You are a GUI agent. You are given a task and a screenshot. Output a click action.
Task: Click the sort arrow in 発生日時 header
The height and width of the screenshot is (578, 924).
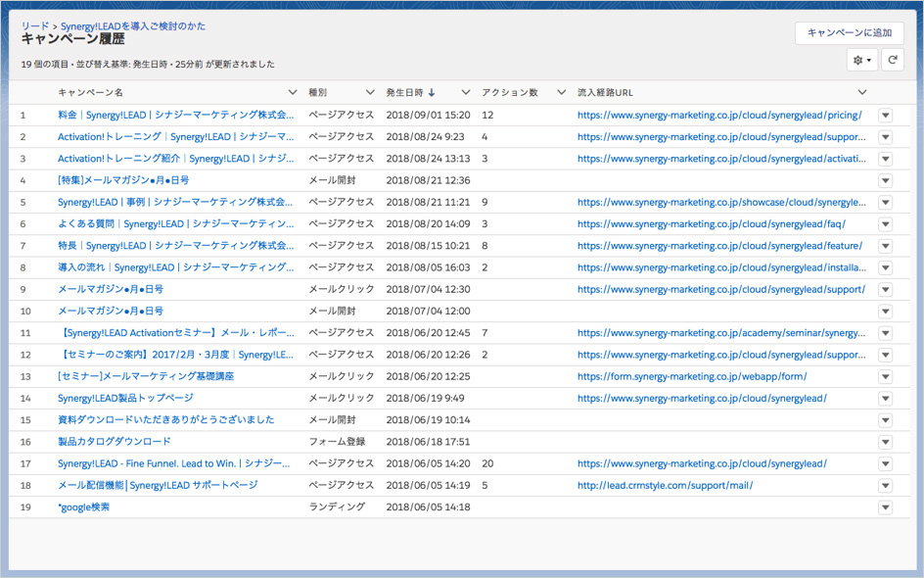click(x=432, y=93)
